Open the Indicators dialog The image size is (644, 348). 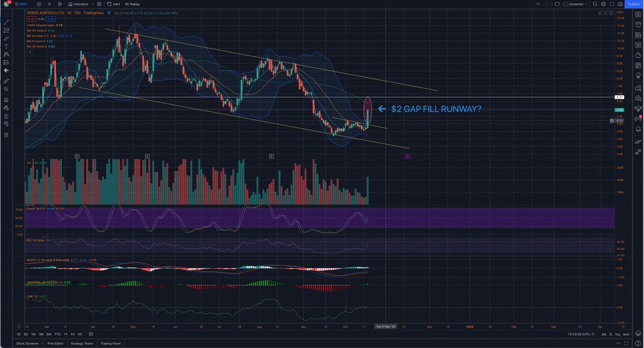pos(78,4)
